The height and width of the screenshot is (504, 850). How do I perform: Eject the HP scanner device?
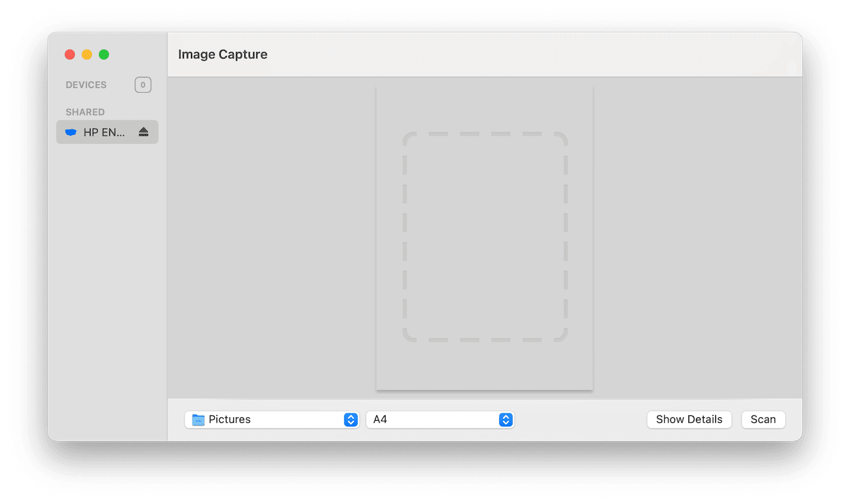coord(143,132)
